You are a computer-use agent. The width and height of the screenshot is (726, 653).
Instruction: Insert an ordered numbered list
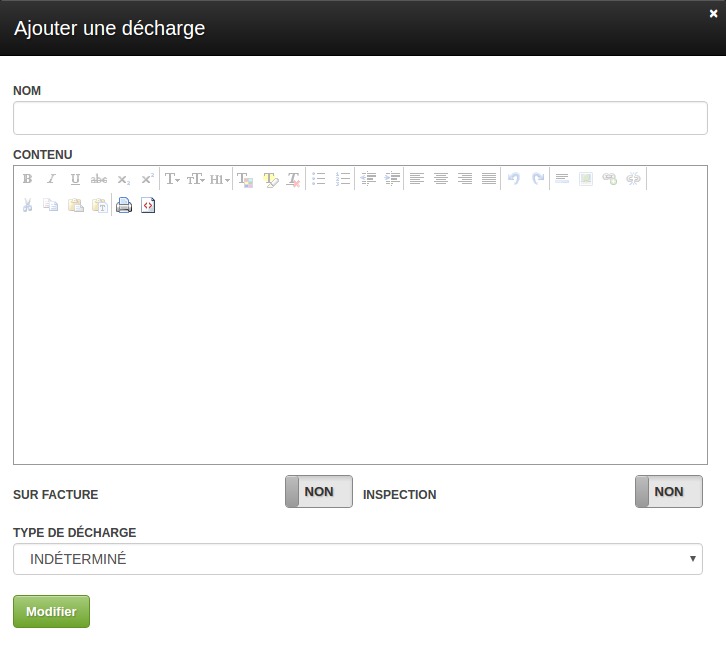click(x=343, y=179)
